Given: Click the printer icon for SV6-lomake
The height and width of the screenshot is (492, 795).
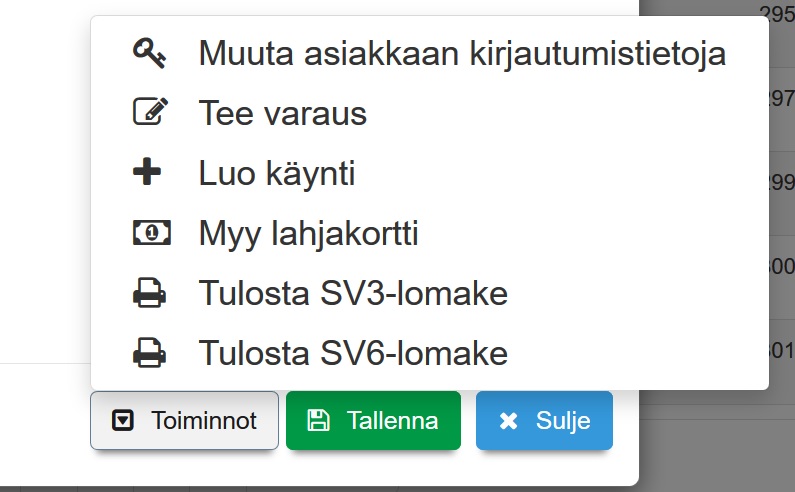Looking at the screenshot, I should 150,353.
